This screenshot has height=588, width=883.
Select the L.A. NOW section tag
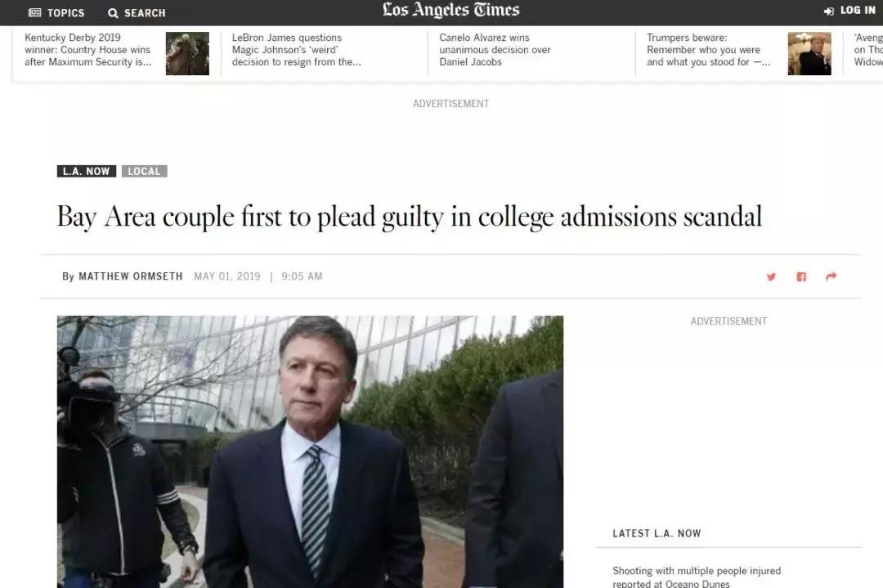pos(87,172)
